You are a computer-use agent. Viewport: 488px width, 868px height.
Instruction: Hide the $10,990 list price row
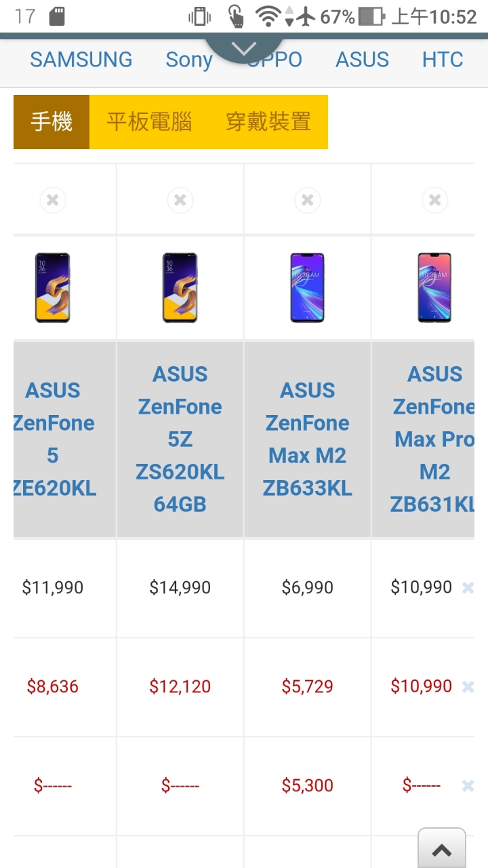(x=468, y=588)
